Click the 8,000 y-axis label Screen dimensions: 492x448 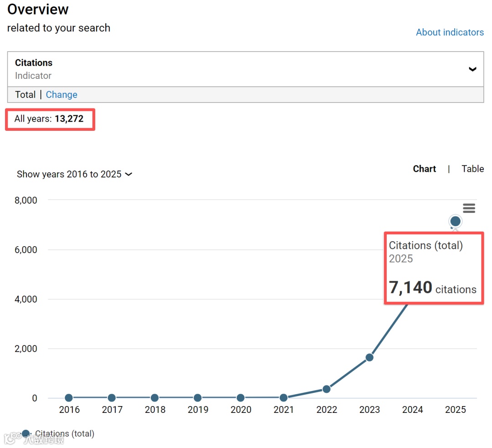[26, 200]
